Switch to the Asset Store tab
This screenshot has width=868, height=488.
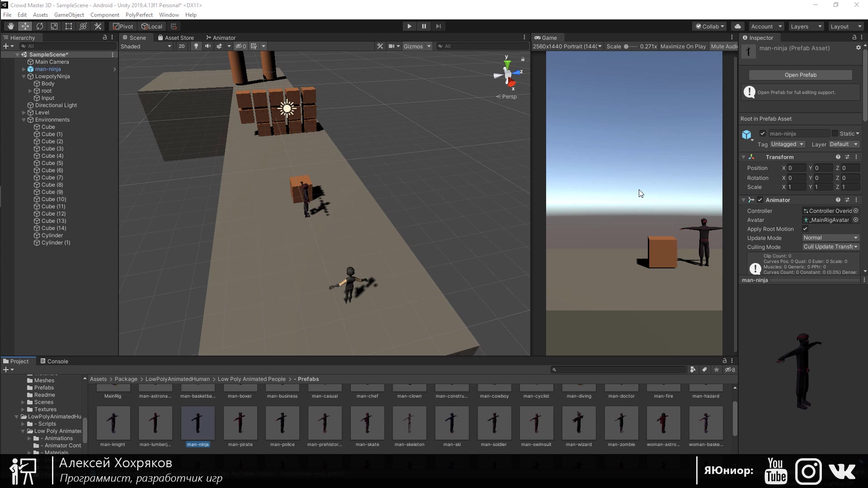(176, 38)
